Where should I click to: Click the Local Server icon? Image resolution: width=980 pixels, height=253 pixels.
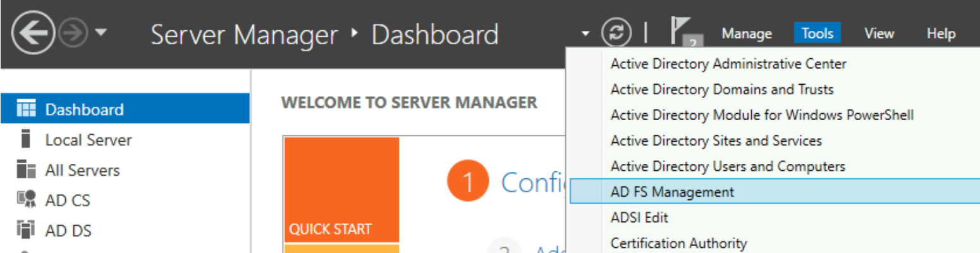pos(26,139)
